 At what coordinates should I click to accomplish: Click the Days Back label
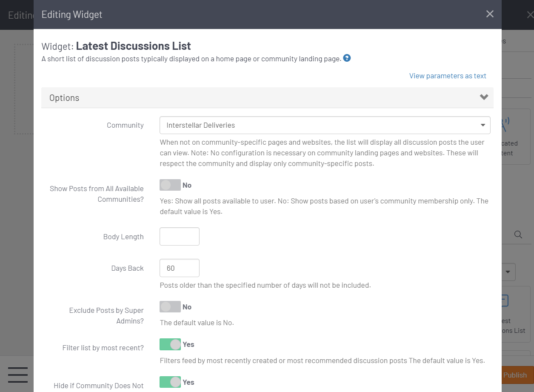(128, 268)
